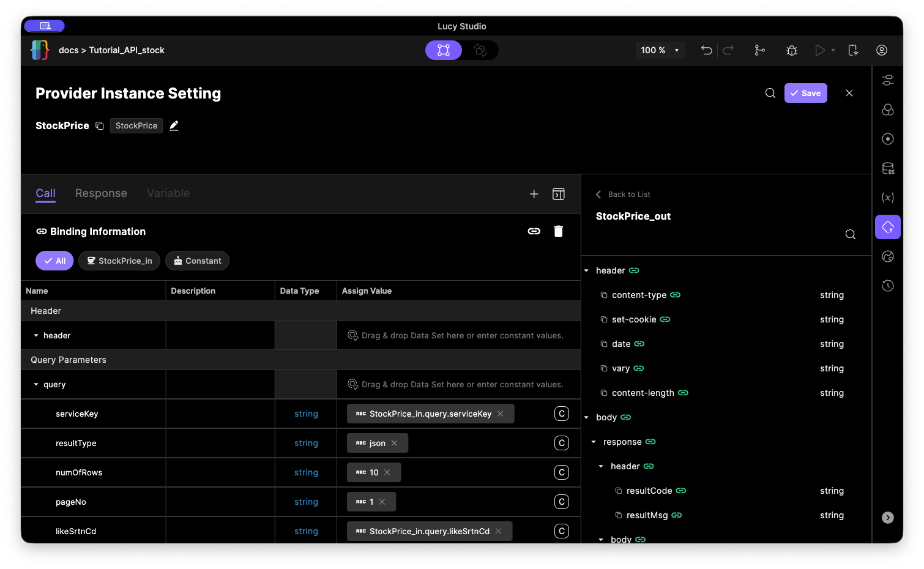Collapse the header group containing resultCode

pos(601,466)
